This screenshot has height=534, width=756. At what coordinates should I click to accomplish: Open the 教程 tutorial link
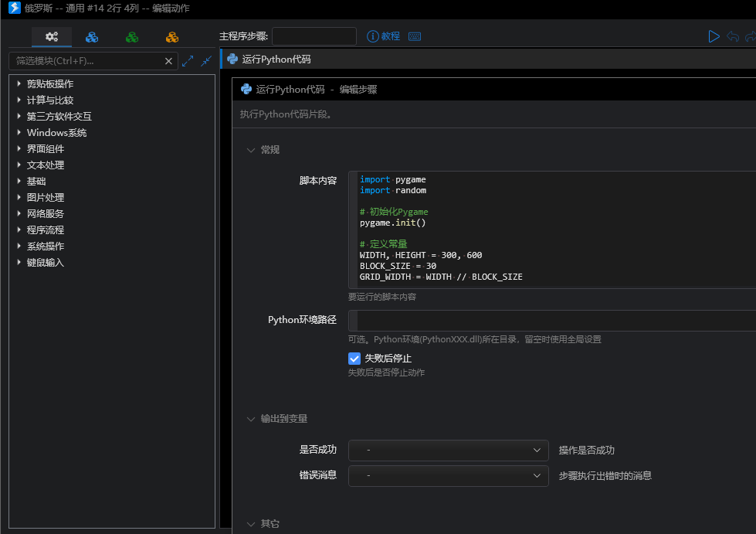click(x=384, y=36)
